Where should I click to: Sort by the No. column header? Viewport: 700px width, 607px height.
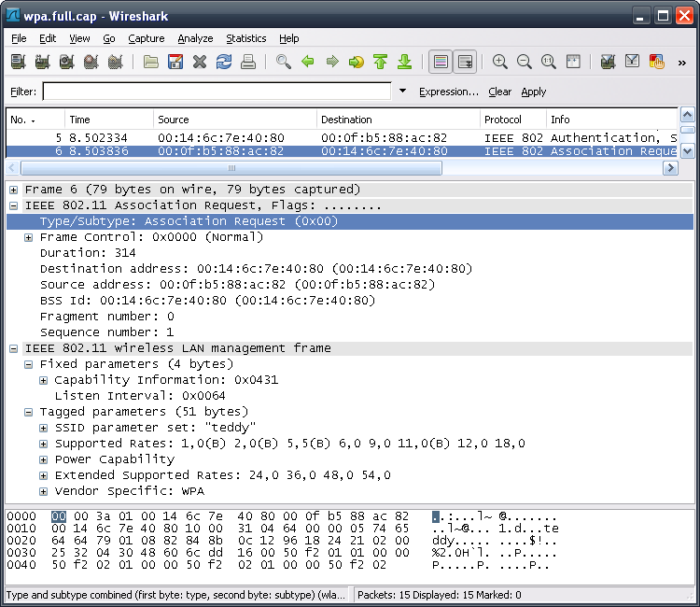(35, 120)
